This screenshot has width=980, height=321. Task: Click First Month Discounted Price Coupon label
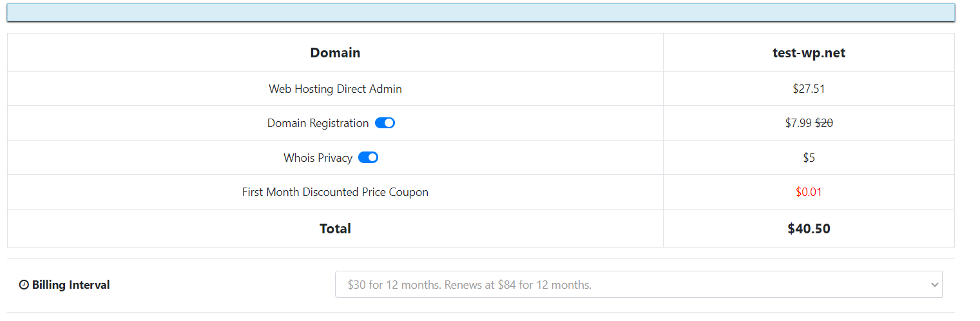click(x=335, y=192)
